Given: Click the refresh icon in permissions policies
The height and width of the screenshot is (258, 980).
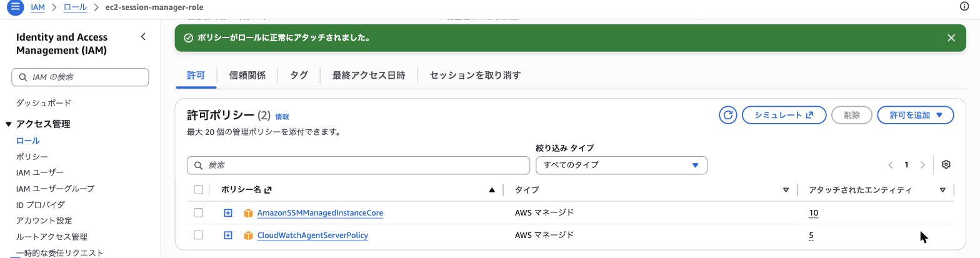Looking at the screenshot, I should click(727, 115).
